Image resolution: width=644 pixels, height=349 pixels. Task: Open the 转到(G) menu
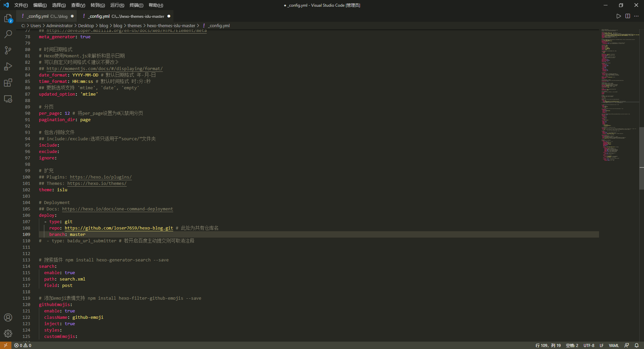pos(98,5)
